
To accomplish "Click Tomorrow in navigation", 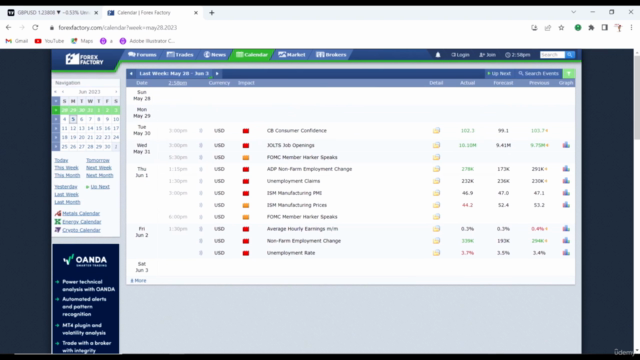I will [98, 160].
